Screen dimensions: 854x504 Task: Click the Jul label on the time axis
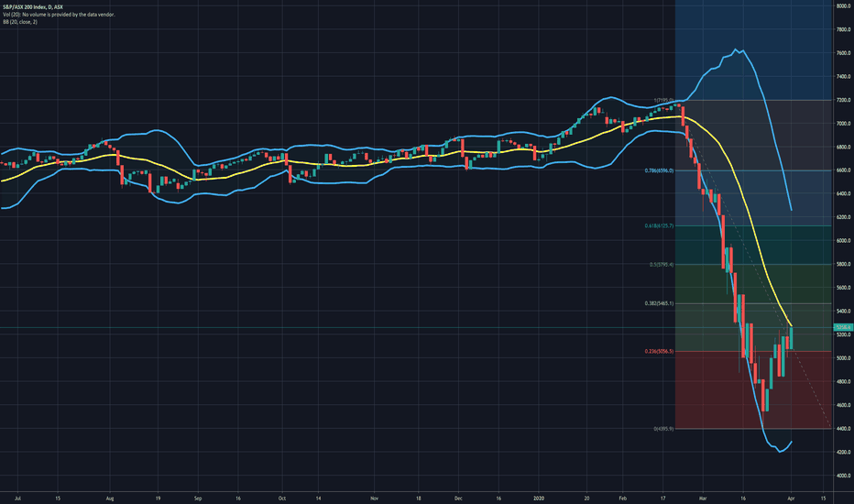pyautogui.click(x=18, y=498)
